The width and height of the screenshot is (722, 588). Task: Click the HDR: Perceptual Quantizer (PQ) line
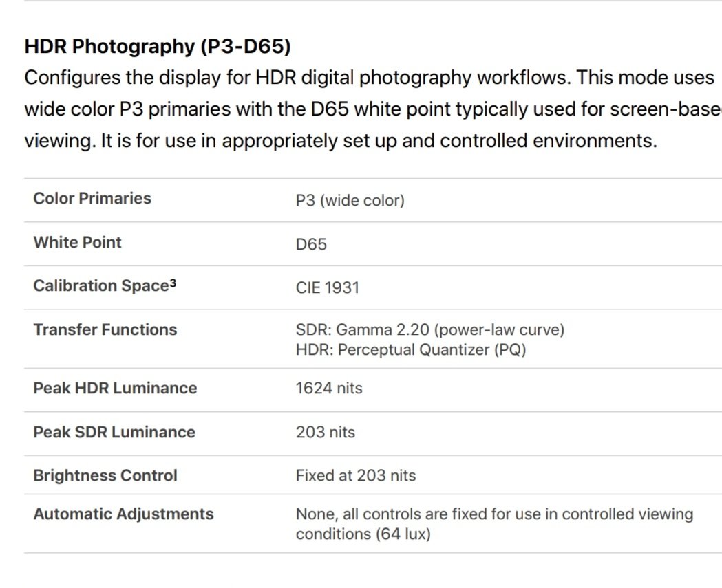[411, 350]
